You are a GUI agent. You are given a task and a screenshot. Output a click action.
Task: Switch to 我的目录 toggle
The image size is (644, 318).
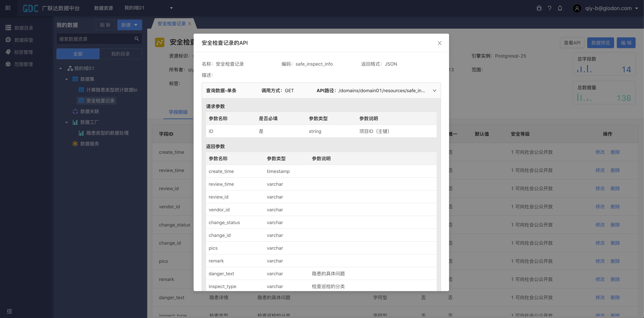coord(120,54)
